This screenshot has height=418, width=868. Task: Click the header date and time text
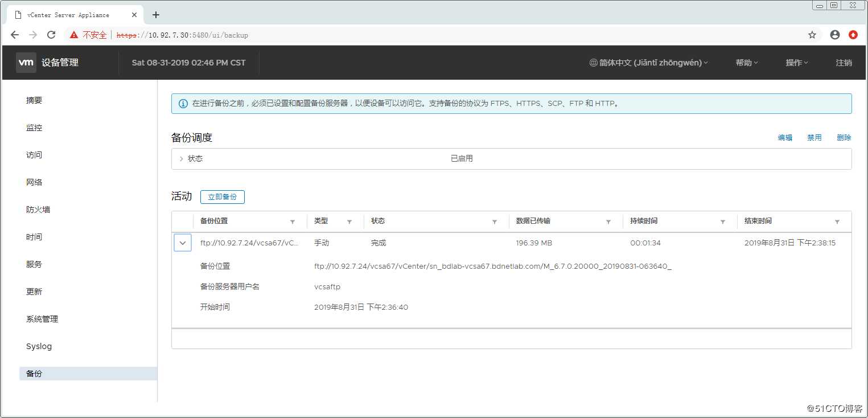(x=189, y=63)
